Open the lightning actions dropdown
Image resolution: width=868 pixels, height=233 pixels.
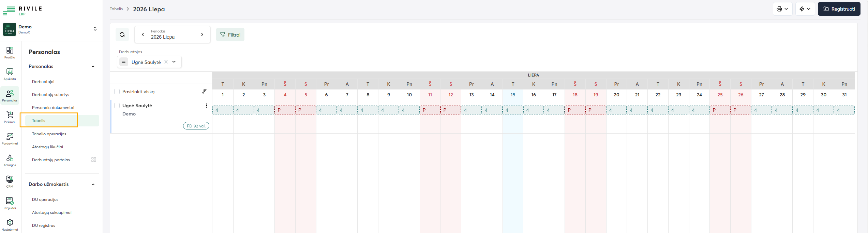pos(805,9)
